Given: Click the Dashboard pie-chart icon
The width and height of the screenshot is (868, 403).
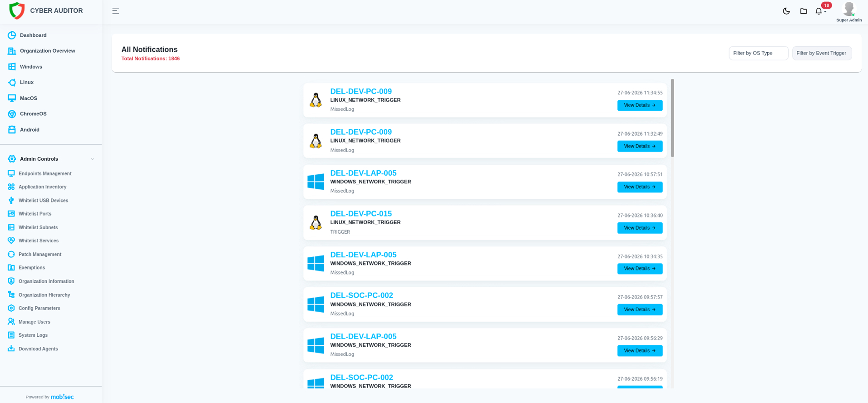Looking at the screenshot, I should [12, 35].
